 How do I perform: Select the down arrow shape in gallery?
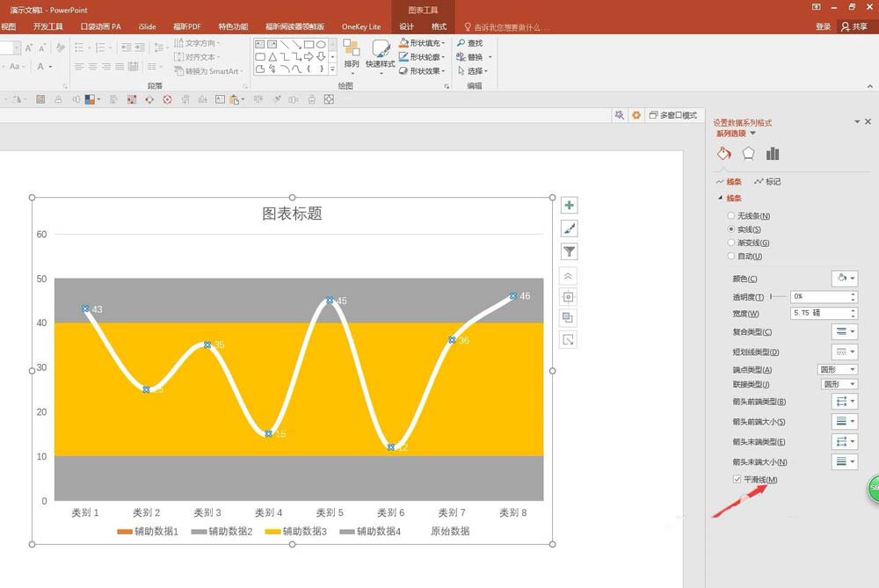click(x=321, y=56)
